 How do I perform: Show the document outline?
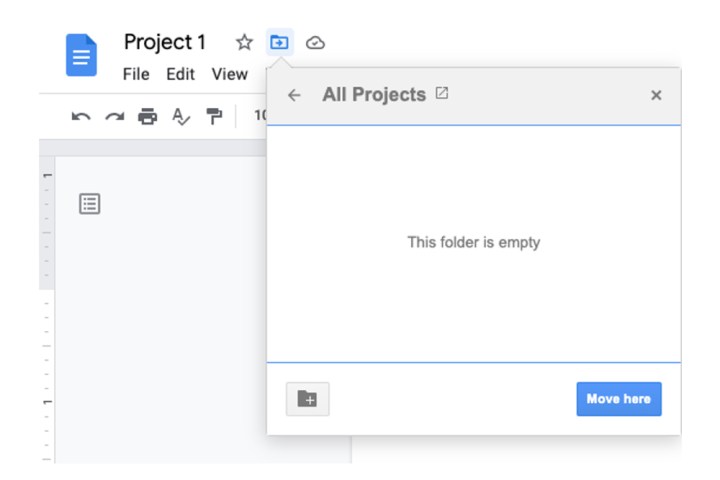tap(90, 204)
